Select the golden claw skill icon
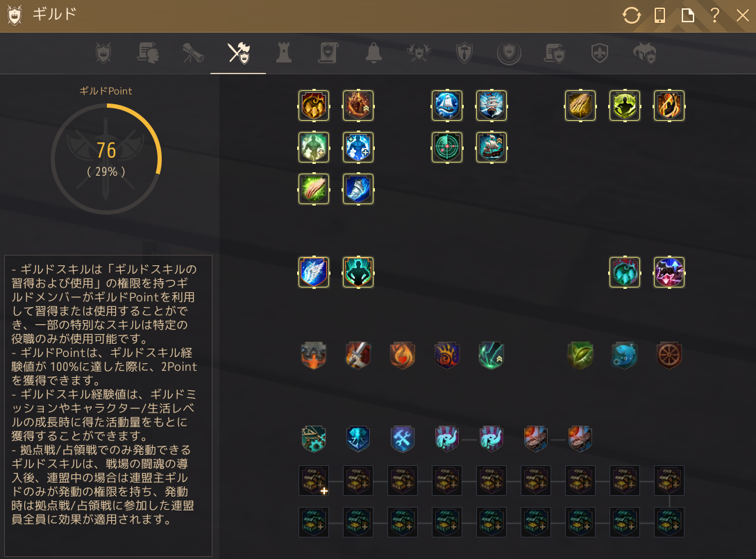 click(x=580, y=105)
